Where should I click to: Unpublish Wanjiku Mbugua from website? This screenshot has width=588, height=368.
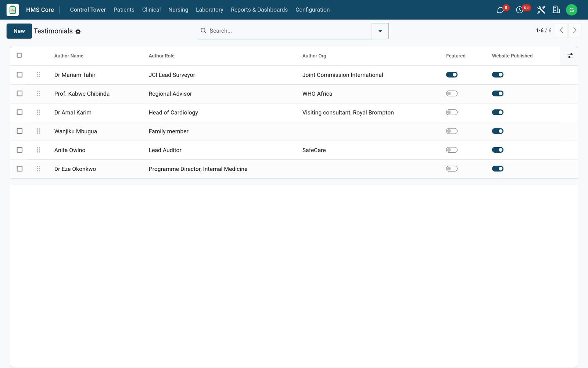coord(498,131)
